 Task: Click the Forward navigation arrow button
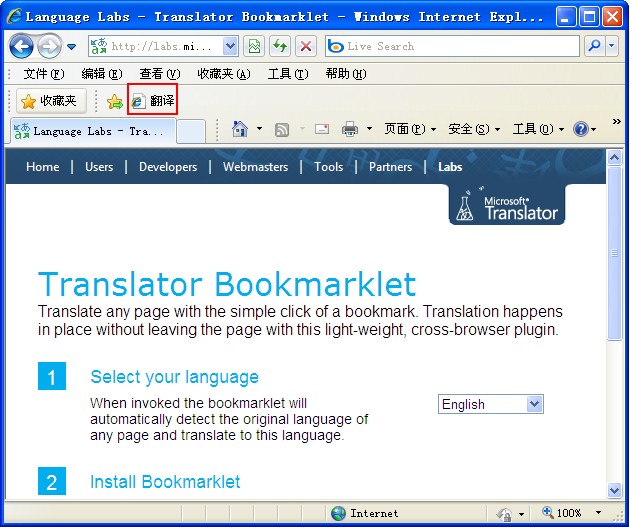49,46
